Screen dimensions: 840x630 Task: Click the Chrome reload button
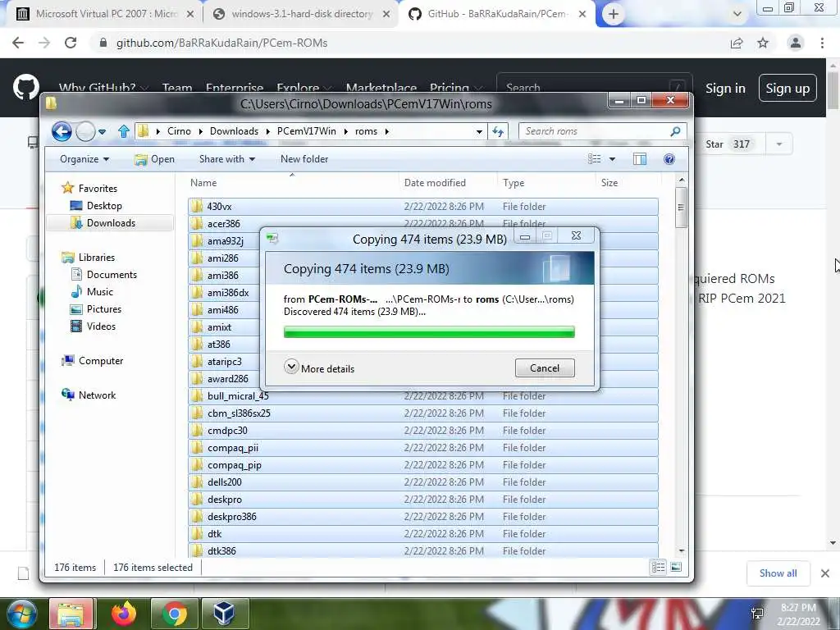pos(71,43)
